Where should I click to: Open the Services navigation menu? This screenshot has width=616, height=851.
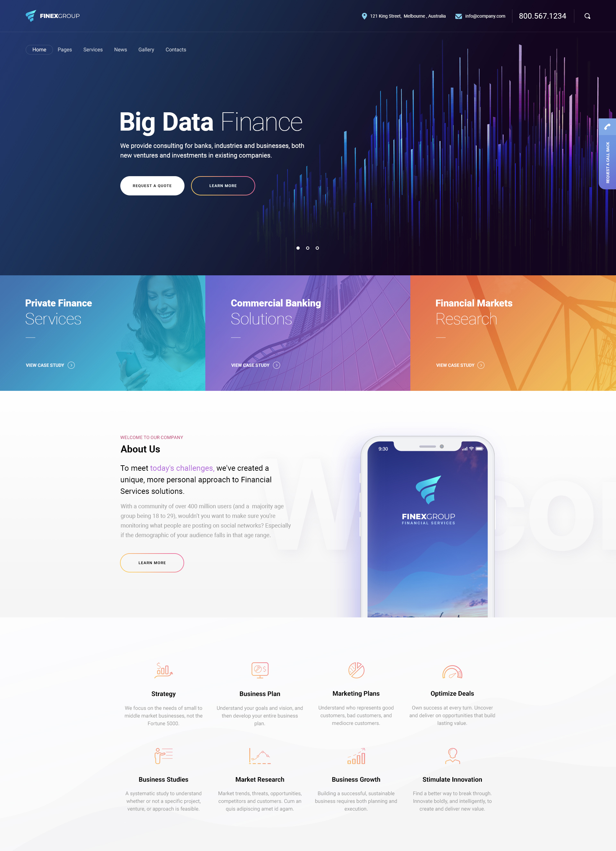(92, 49)
